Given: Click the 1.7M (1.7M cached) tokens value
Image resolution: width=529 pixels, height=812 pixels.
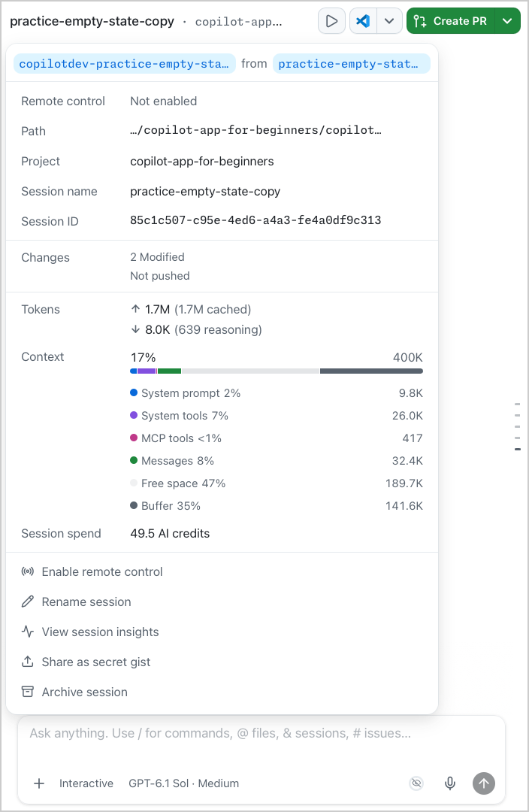Looking at the screenshot, I should [x=198, y=309].
